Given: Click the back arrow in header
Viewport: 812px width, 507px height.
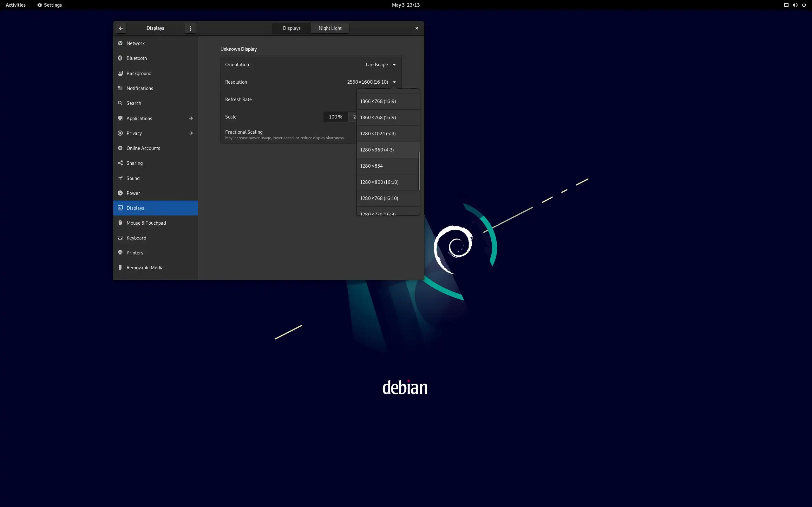Looking at the screenshot, I should click(x=121, y=28).
